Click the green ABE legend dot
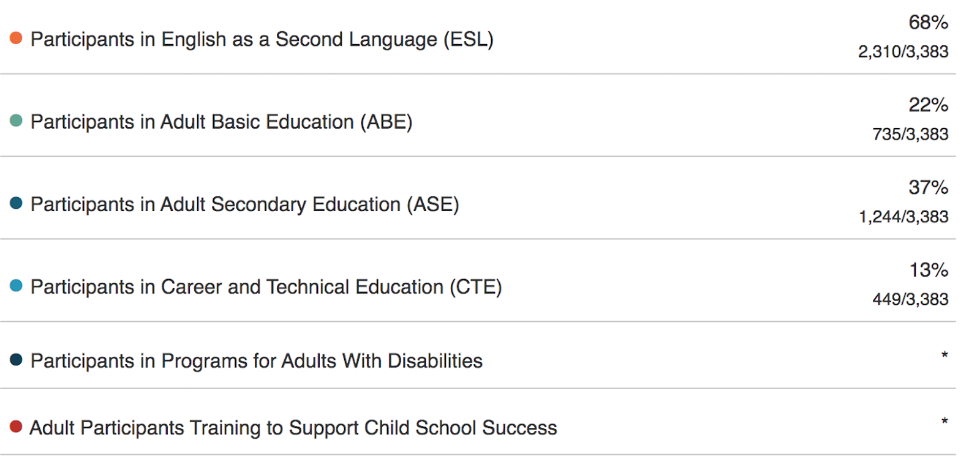The image size is (980, 470). [x=16, y=121]
